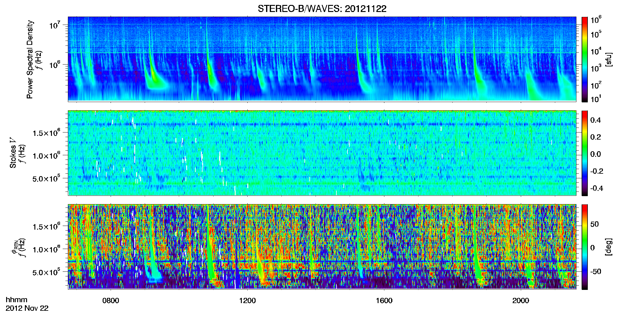Click the phi RTN spectrogram panel
Viewport: 644px width, 332px height.
click(x=322, y=247)
